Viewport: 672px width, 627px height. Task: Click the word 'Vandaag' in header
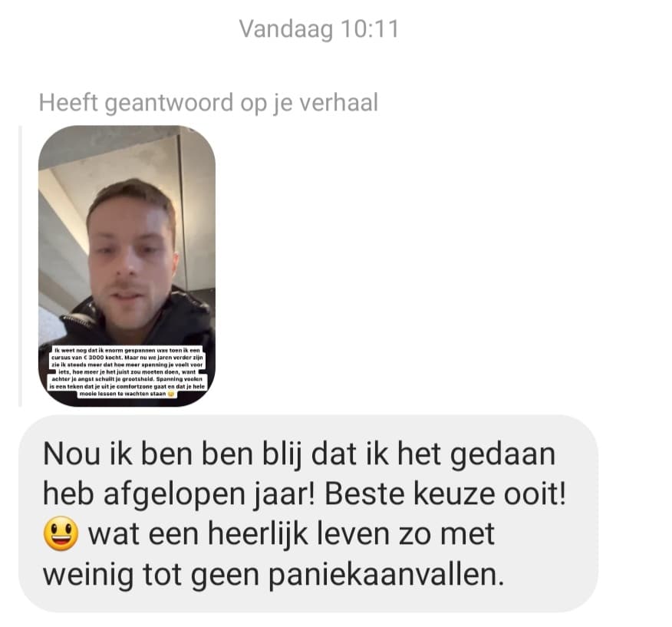pyautogui.click(x=286, y=30)
